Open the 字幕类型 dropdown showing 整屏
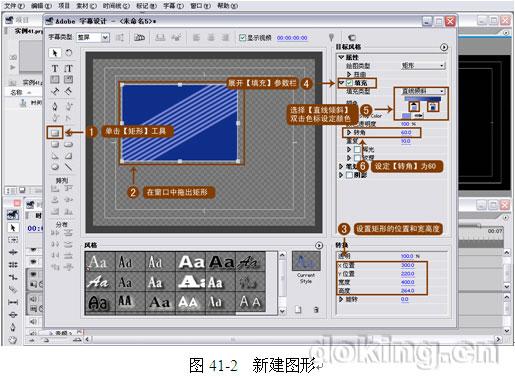 [93, 37]
